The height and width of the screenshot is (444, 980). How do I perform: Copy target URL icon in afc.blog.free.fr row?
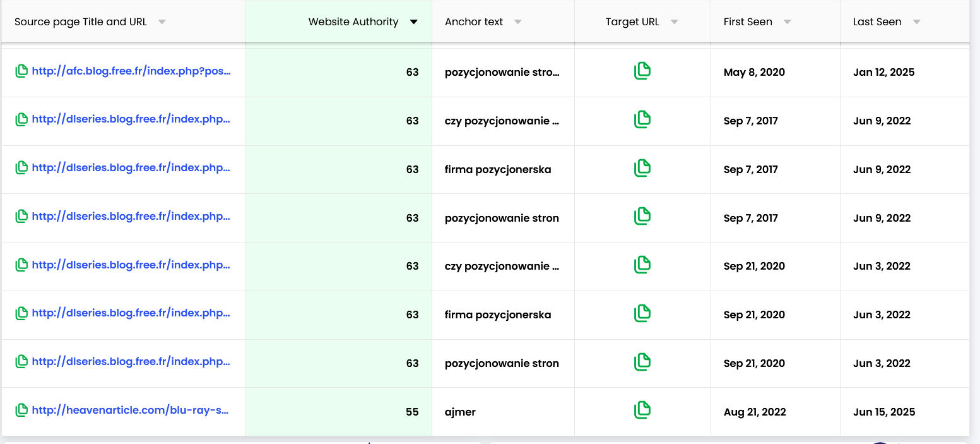(x=642, y=71)
